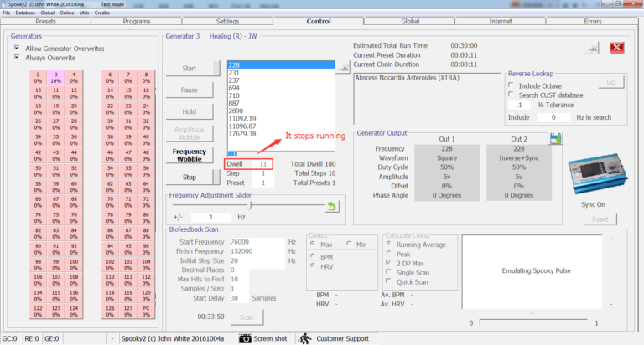Reset frequency slider with the green arrow icon
Image resolution: width=644 pixels, height=345 pixels.
pos(333,206)
